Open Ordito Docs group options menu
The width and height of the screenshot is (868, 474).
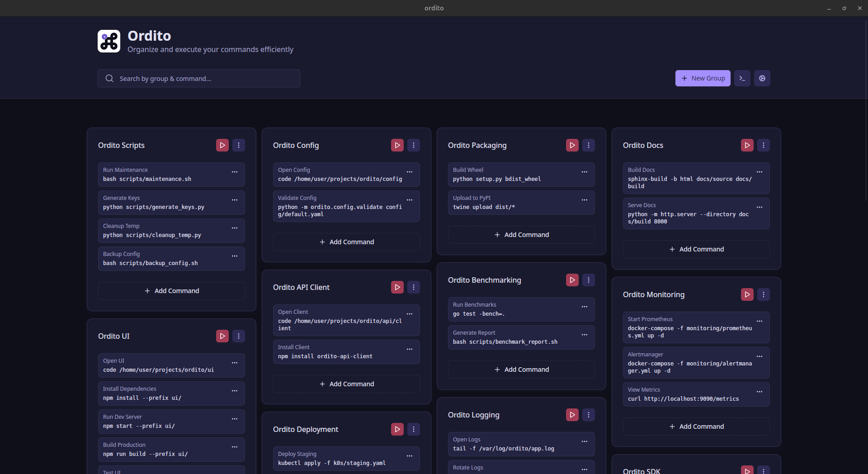point(764,145)
